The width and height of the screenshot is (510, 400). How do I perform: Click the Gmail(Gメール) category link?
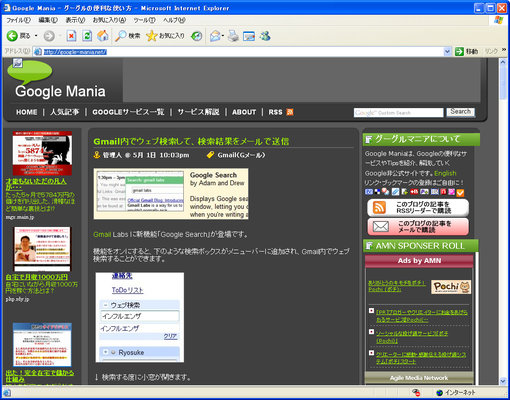coord(241,155)
